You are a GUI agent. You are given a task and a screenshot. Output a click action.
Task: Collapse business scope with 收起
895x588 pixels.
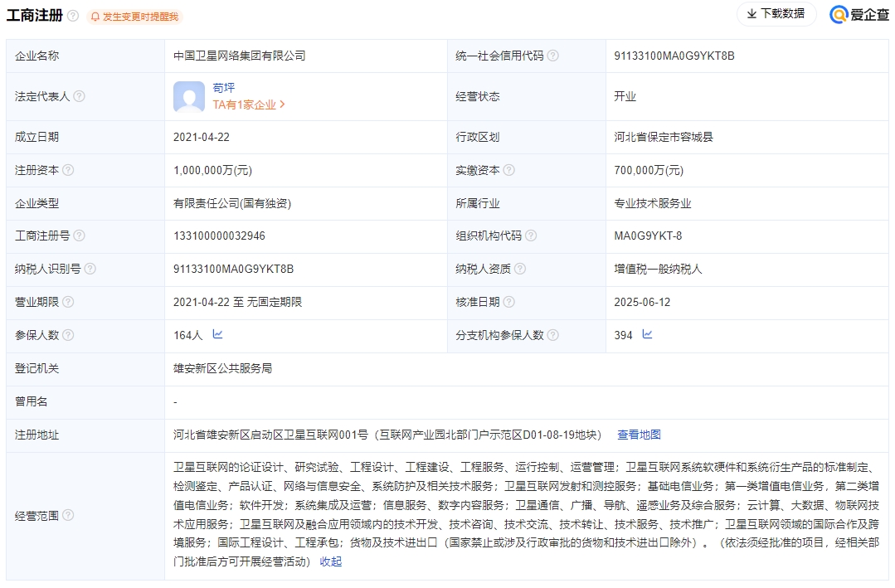point(331,561)
